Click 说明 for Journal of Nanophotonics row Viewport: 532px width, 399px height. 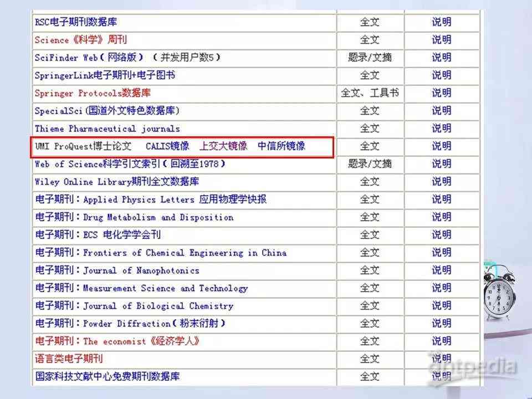click(442, 270)
